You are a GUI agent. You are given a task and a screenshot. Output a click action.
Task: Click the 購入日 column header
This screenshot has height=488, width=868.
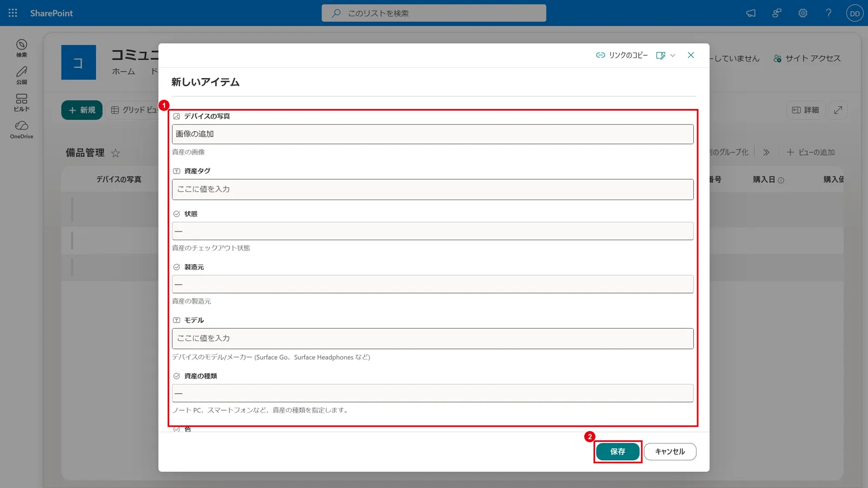pyautogui.click(x=764, y=179)
